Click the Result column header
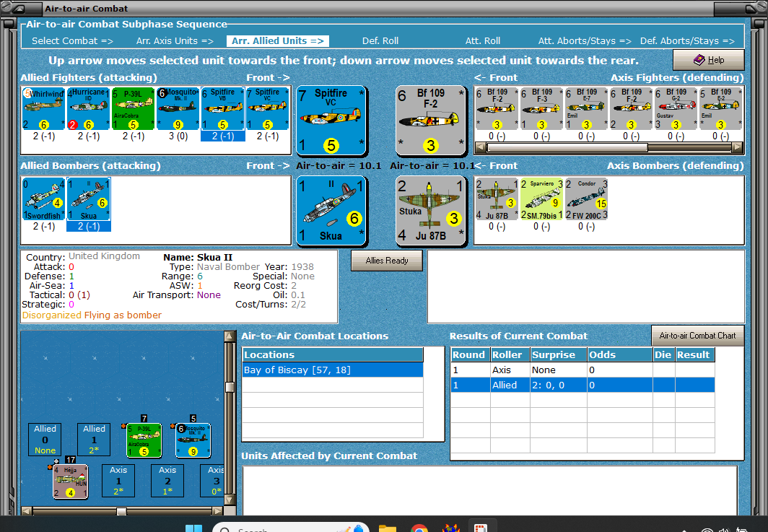This screenshot has width=768, height=532. 694,354
